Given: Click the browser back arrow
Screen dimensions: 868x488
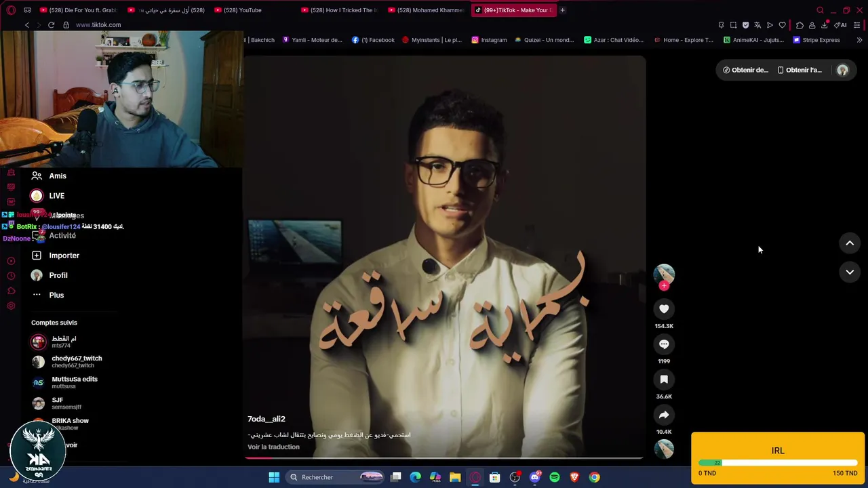Looking at the screenshot, I should (27, 25).
